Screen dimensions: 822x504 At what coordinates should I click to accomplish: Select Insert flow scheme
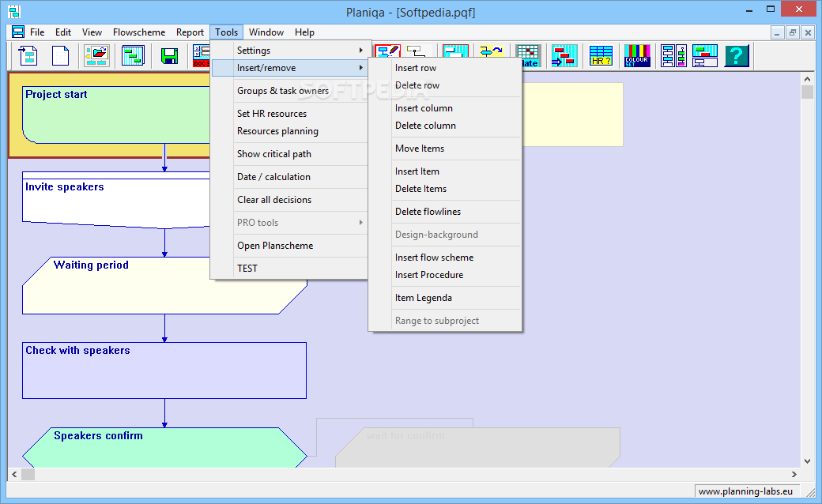point(446,258)
